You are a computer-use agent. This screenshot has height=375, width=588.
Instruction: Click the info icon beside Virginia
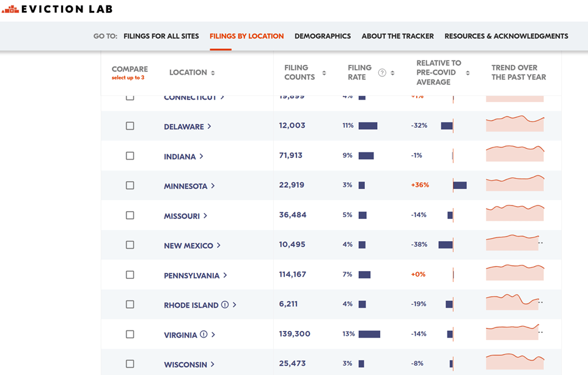coord(204,335)
